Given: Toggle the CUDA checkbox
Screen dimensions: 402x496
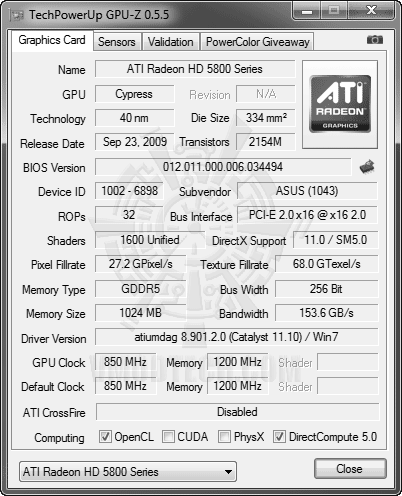Looking at the screenshot, I should pos(168,437).
